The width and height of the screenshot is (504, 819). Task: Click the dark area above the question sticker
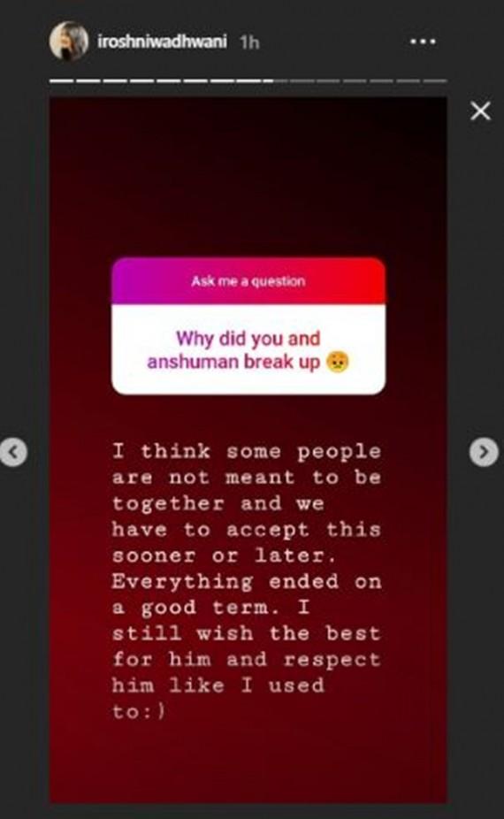(248, 178)
